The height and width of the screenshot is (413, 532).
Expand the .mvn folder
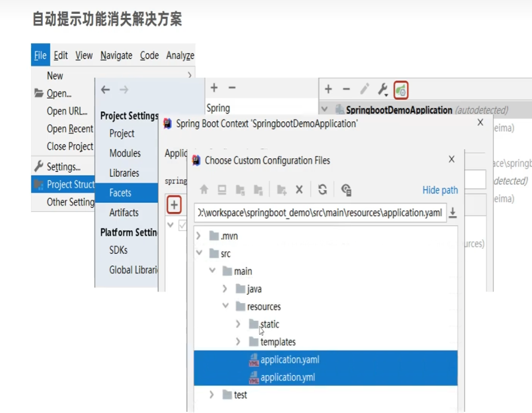pos(198,236)
